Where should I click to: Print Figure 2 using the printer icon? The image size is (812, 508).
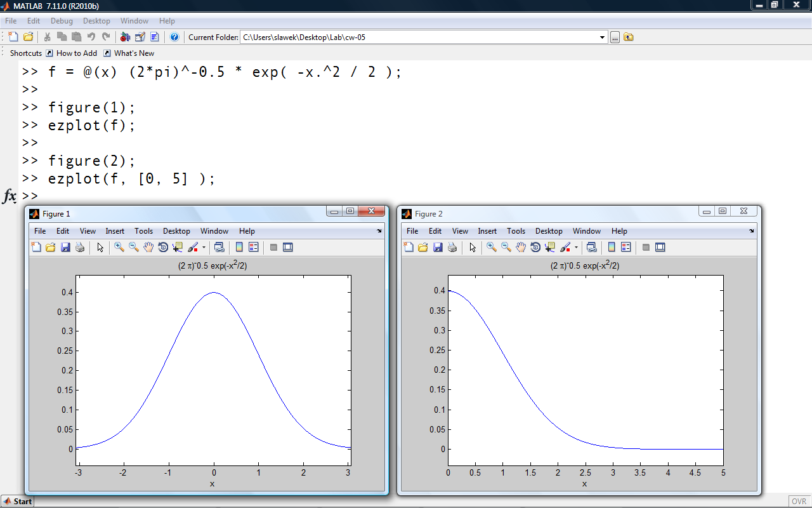click(452, 248)
